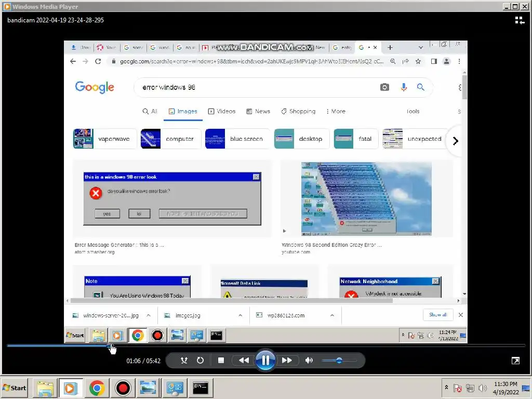Open the clock showing 11:30 PM
532x399 pixels.
[x=506, y=388]
